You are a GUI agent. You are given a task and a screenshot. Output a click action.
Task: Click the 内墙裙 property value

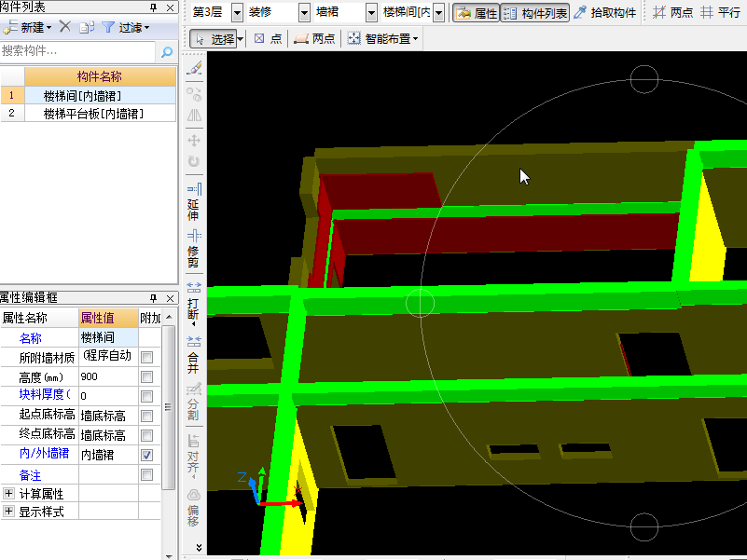click(x=108, y=455)
